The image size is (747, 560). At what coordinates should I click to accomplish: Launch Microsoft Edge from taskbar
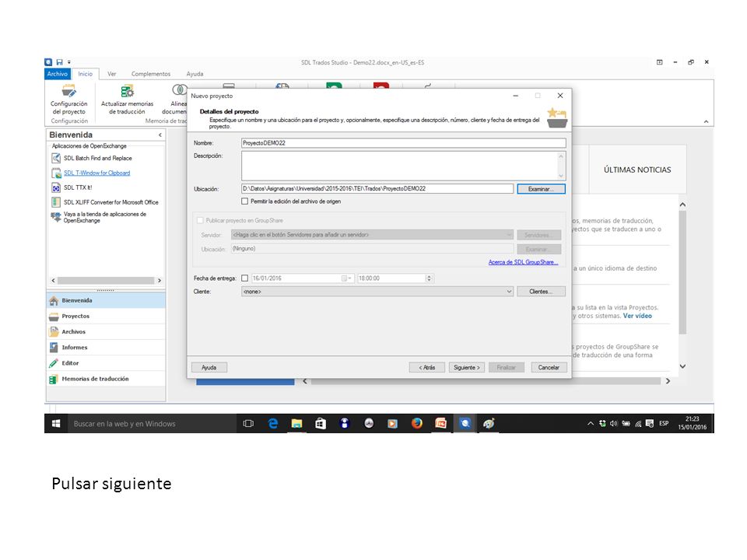tap(273, 423)
